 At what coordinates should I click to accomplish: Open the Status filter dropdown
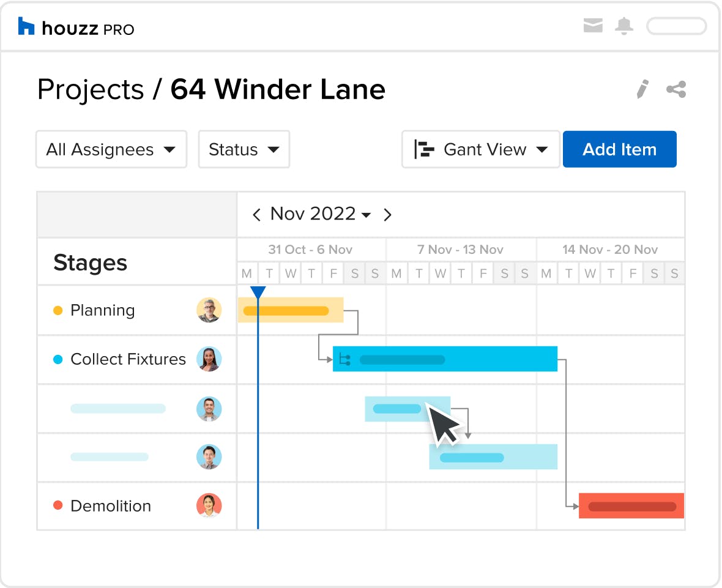pyautogui.click(x=244, y=150)
